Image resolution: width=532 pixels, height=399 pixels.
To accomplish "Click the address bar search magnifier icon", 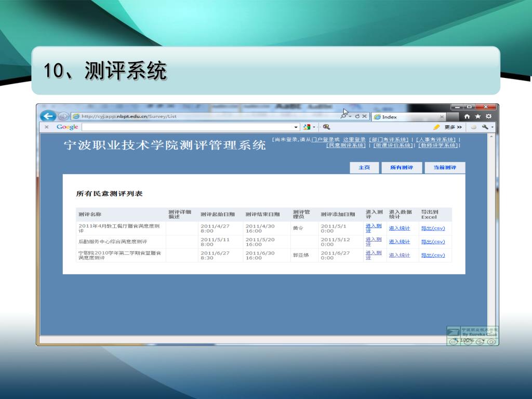I will [344, 116].
